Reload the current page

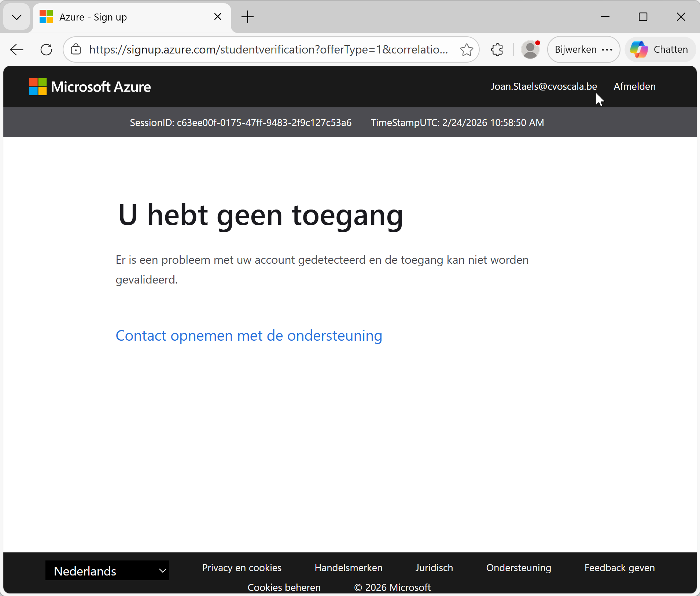tap(47, 49)
